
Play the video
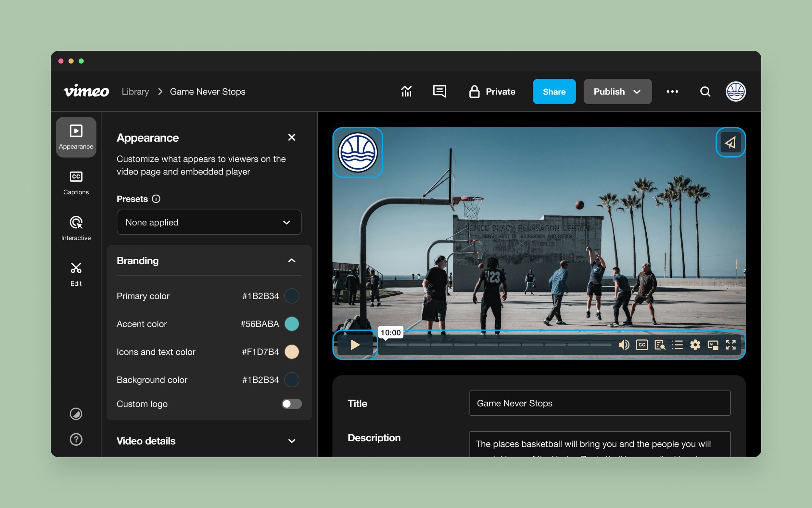[355, 345]
